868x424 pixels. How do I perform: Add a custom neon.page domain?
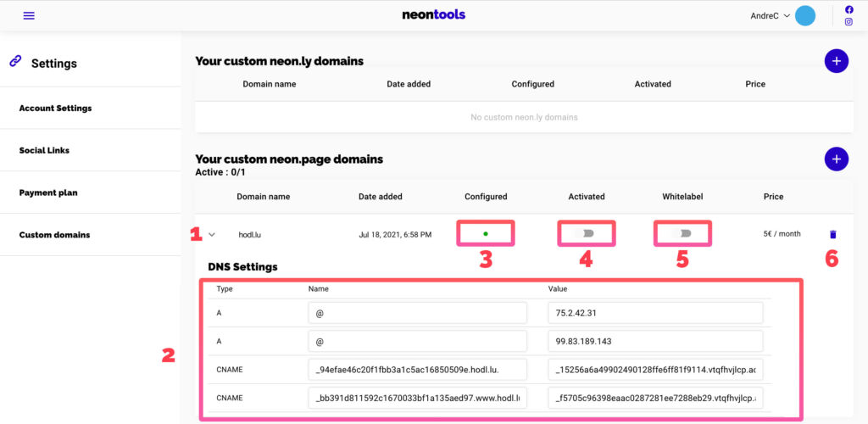(x=837, y=159)
